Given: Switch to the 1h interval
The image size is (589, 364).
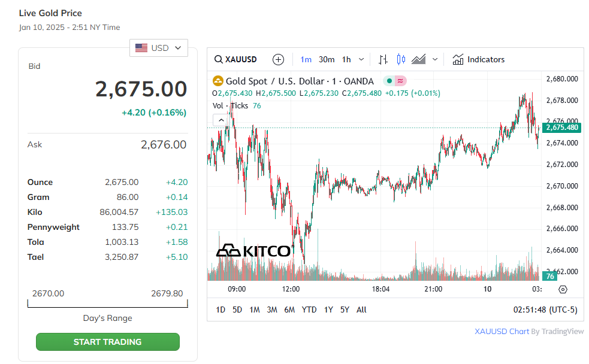Looking at the screenshot, I should click(346, 59).
